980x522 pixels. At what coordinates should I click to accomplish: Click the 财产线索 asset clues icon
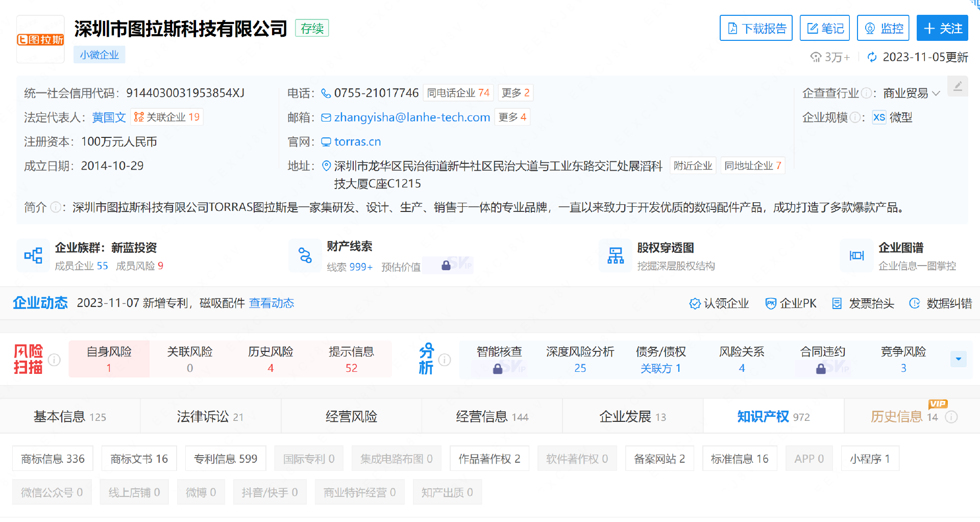pos(305,255)
